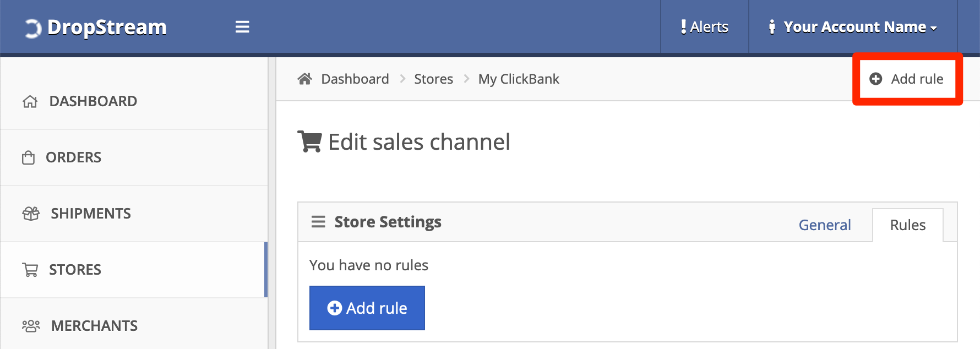Open the My ClickBank breadcrumb
The image size is (980, 349).
coord(519,79)
